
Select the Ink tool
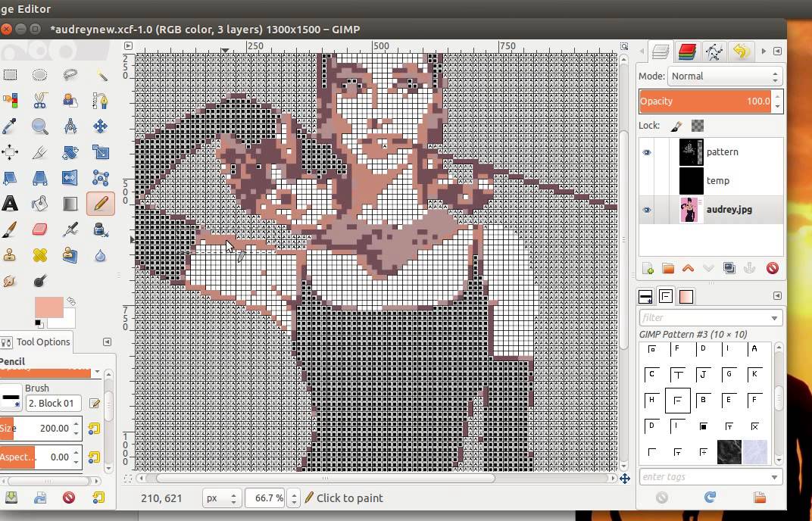click(101, 229)
